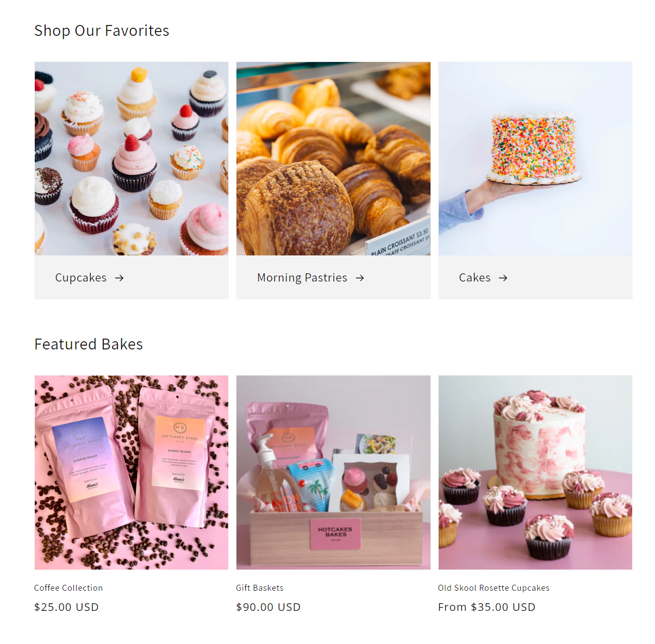The image size is (655, 644).
Task: Open the Gift Baskets product title
Action: click(x=260, y=588)
